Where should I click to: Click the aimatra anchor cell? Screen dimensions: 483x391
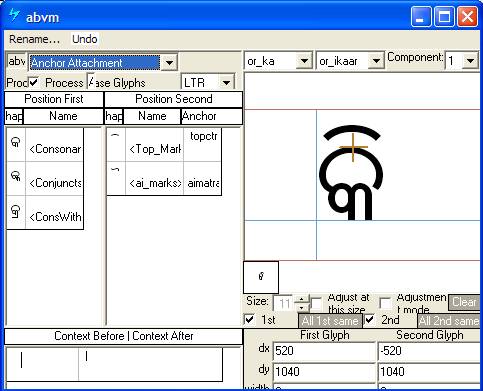(x=203, y=179)
